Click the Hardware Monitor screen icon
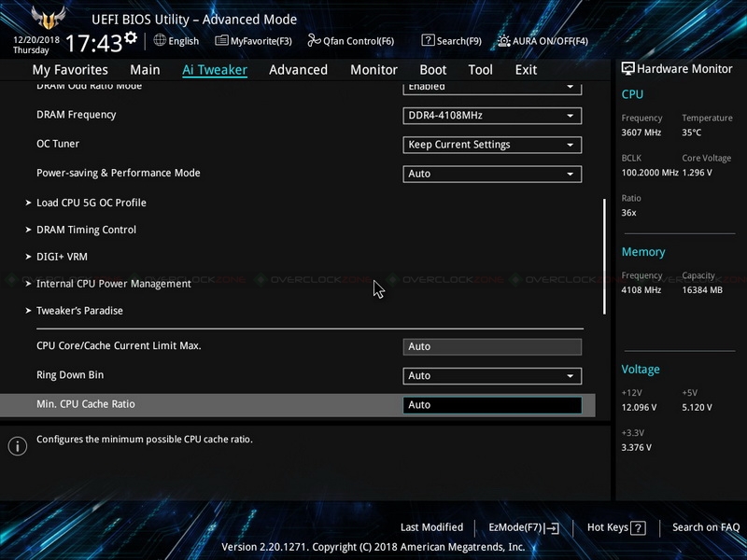The width and height of the screenshot is (747, 560). point(627,68)
